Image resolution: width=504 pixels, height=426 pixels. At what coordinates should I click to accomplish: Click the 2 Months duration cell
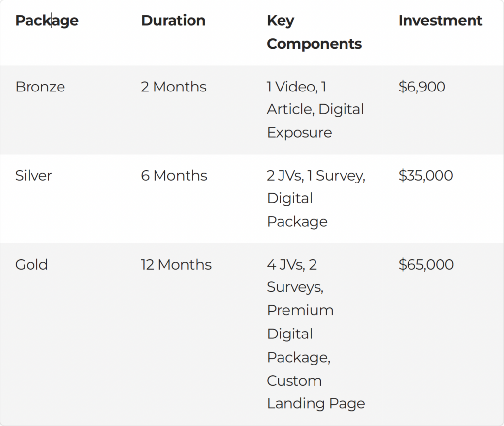[173, 87]
